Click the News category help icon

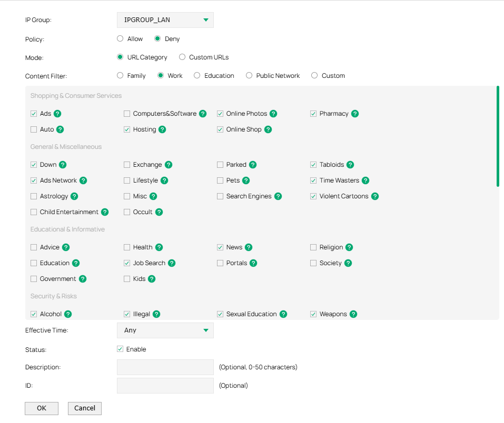click(x=248, y=247)
